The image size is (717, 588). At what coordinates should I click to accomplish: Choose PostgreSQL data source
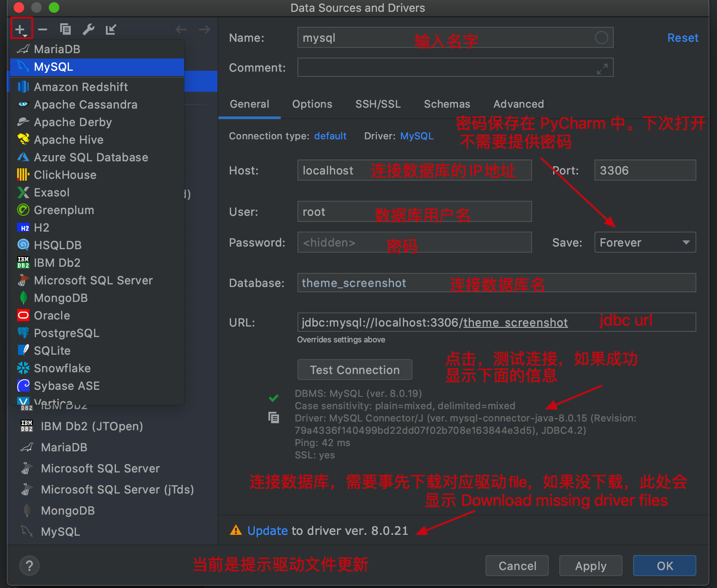[97, 333]
